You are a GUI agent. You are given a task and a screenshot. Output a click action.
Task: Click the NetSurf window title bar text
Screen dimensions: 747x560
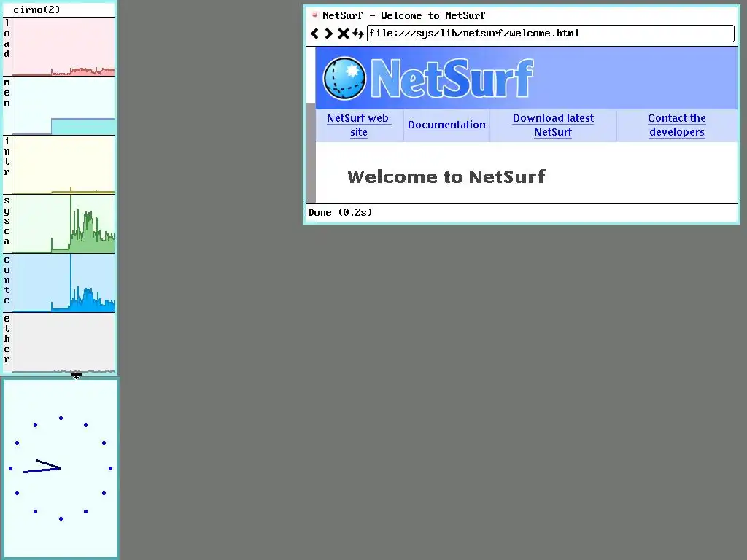pyautogui.click(x=403, y=15)
